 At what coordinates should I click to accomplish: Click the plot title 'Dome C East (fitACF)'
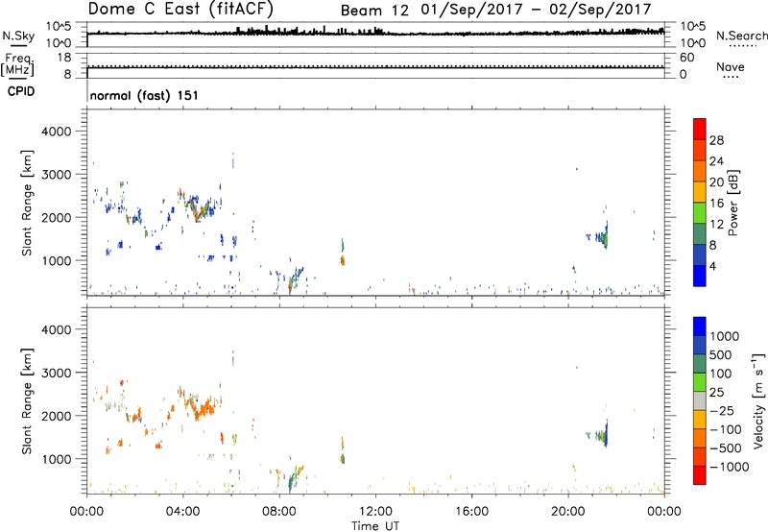[180, 9]
